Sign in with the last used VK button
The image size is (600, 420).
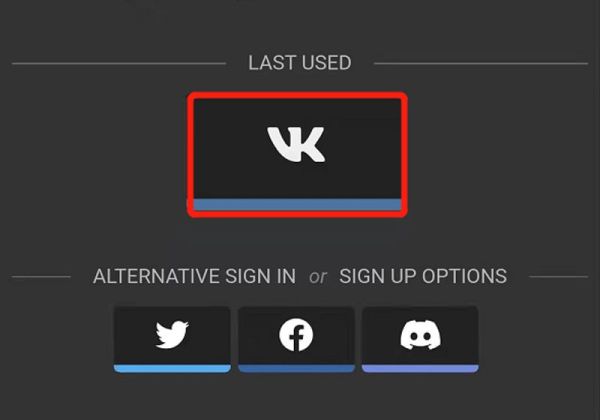point(297,155)
